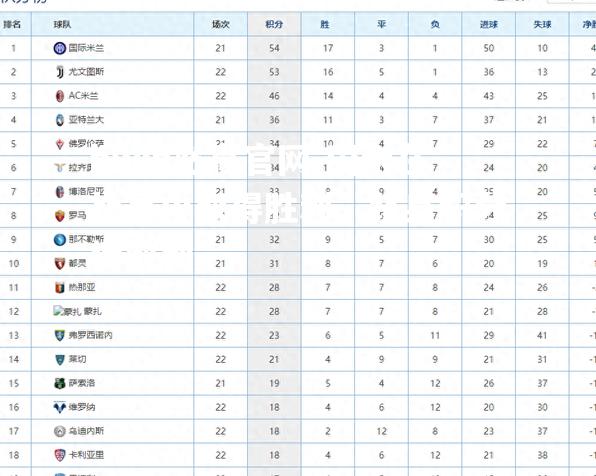Image resolution: width=596 pixels, height=476 pixels.
Task: Click the Napoli (那不勒斯) blue logo
Action: (x=60, y=240)
